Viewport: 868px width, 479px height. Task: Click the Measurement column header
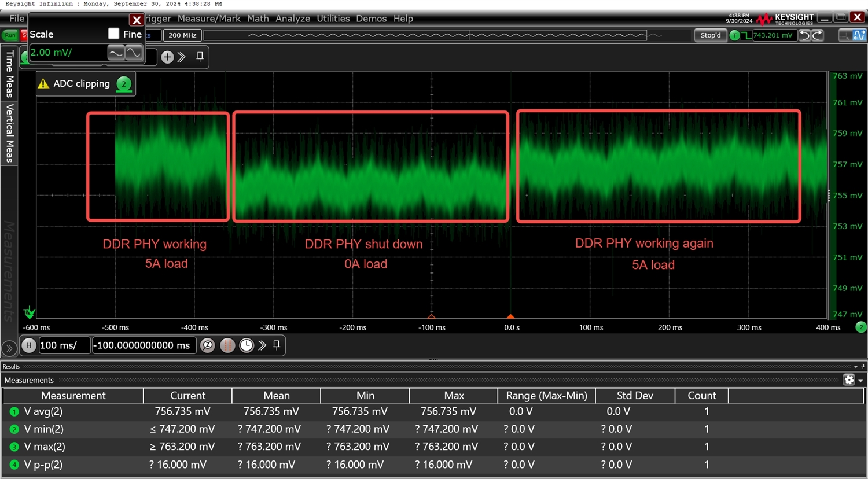[73, 396]
